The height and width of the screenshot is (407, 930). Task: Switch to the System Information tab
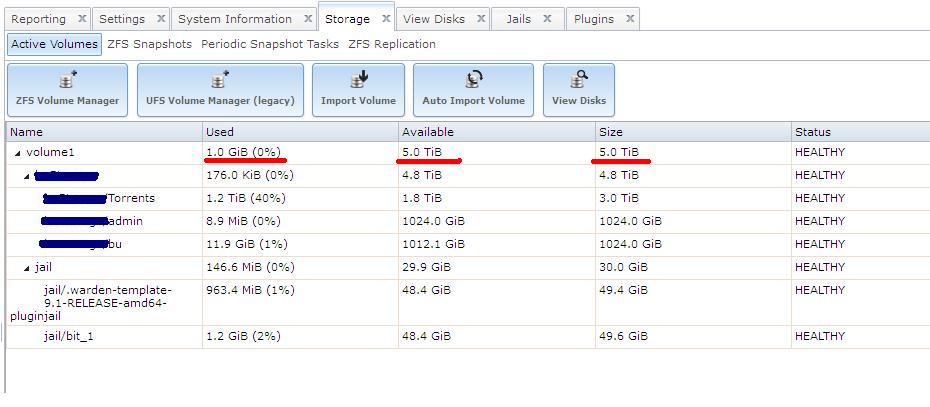(235, 19)
